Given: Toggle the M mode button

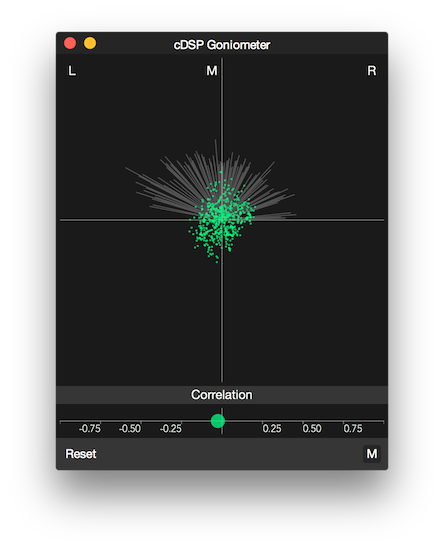Looking at the screenshot, I should click(371, 454).
